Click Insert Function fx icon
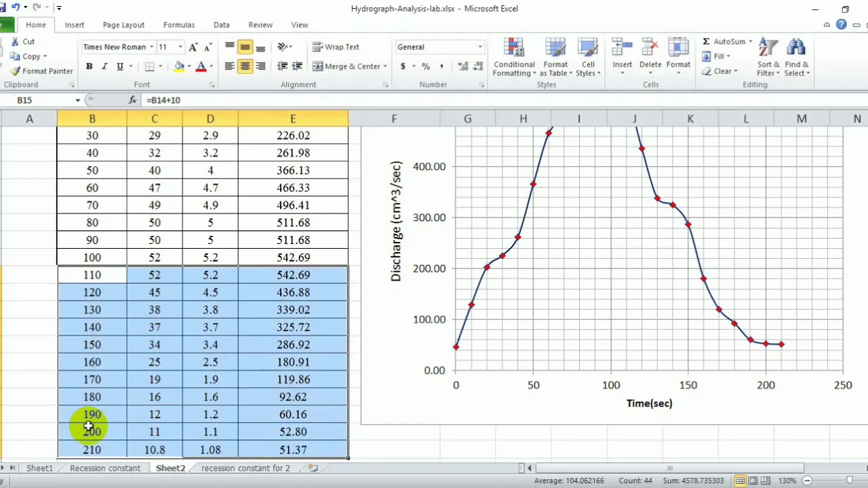This screenshot has height=488, width=868. pyautogui.click(x=133, y=100)
